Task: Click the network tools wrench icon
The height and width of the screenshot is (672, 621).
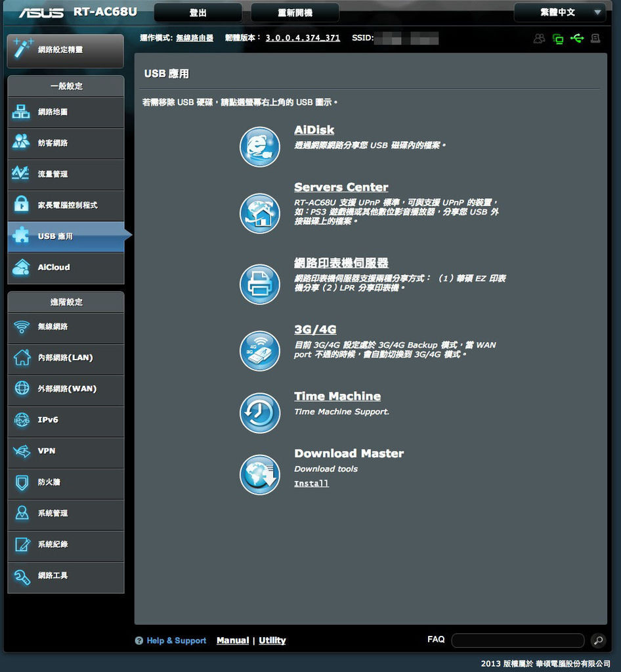Action: [x=22, y=577]
